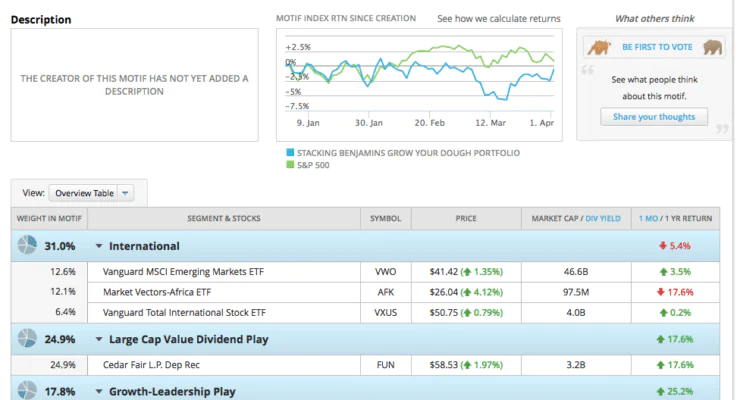
Task: Collapse the International segment
Action: [99, 246]
